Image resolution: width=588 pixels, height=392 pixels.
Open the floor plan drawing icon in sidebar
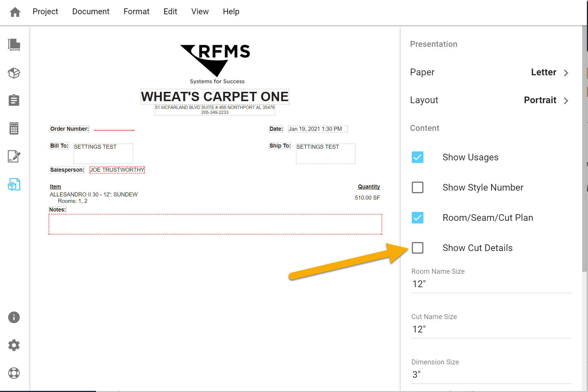(x=14, y=45)
